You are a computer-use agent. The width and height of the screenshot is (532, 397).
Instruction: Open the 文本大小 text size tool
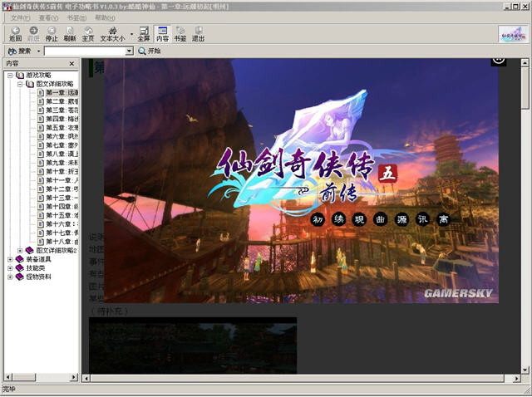click(x=113, y=34)
